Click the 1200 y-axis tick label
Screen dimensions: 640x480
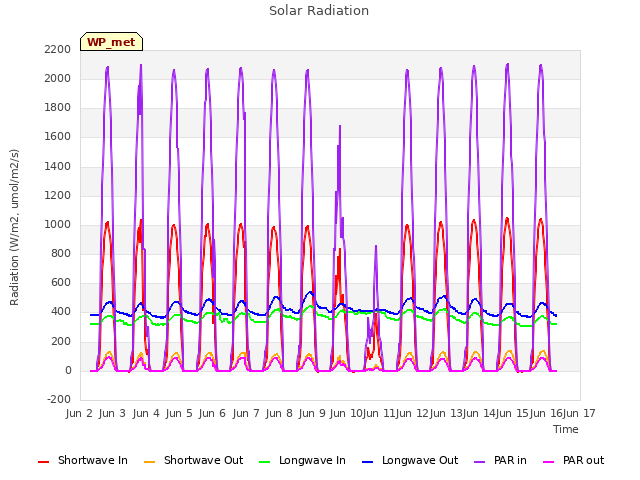point(58,196)
